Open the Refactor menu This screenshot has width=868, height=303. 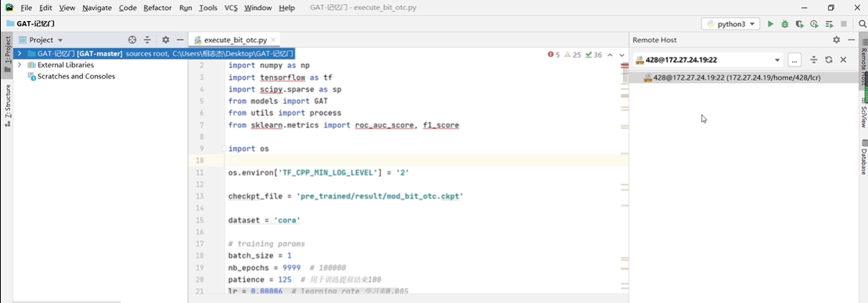click(x=157, y=8)
